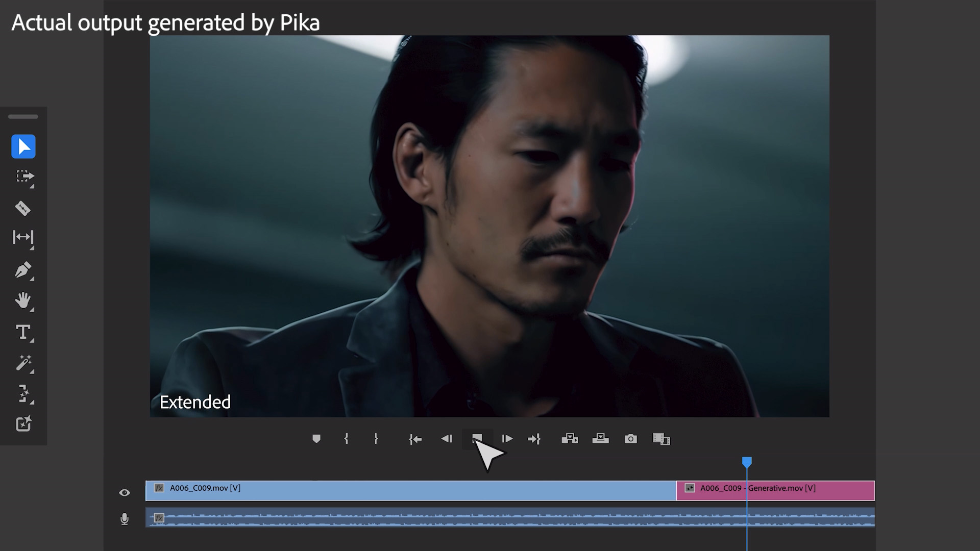980x551 pixels.
Task: Toggle video track visibility eye icon
Action: click(125, 492)
